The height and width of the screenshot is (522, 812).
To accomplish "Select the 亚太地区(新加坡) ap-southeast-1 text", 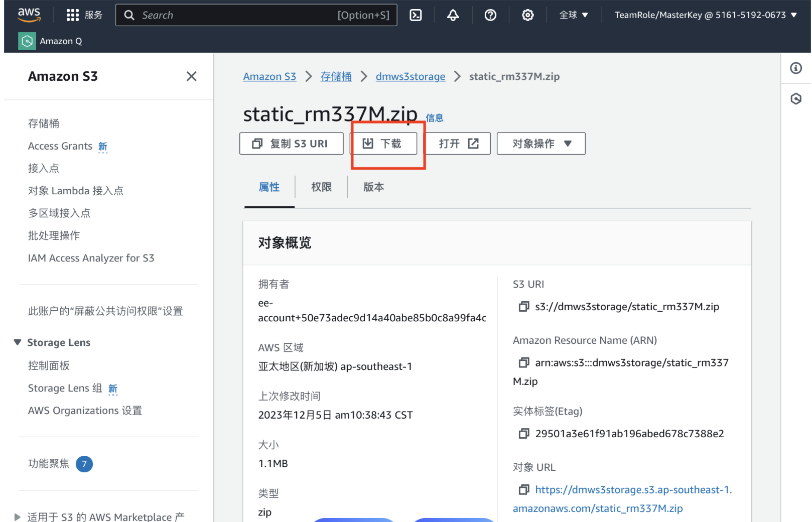I will 335,366.
